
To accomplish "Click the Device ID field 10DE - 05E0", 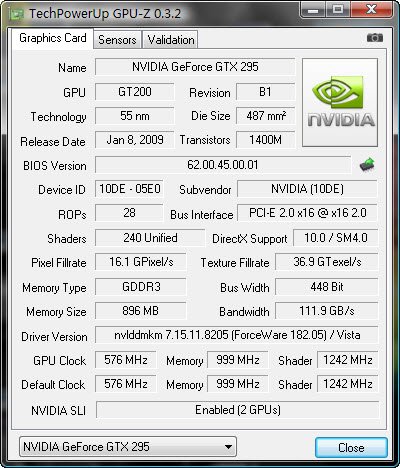I will point(129,189).
